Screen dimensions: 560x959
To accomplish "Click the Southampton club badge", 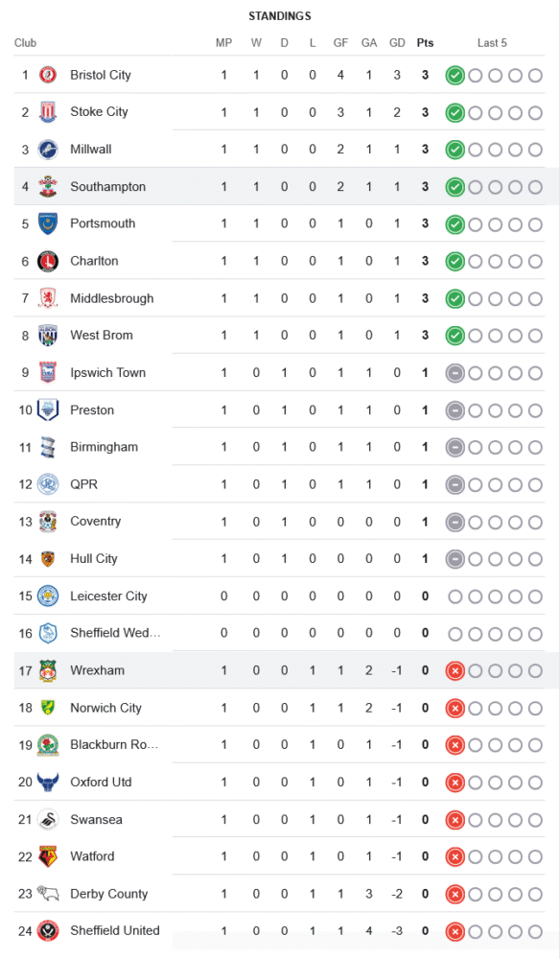I will pos(48,187).
